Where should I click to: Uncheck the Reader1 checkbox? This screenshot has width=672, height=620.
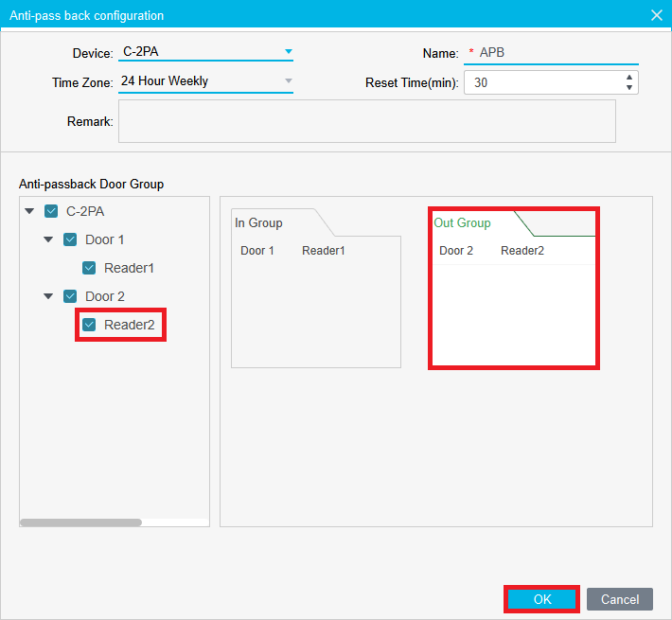pos(89,268)
